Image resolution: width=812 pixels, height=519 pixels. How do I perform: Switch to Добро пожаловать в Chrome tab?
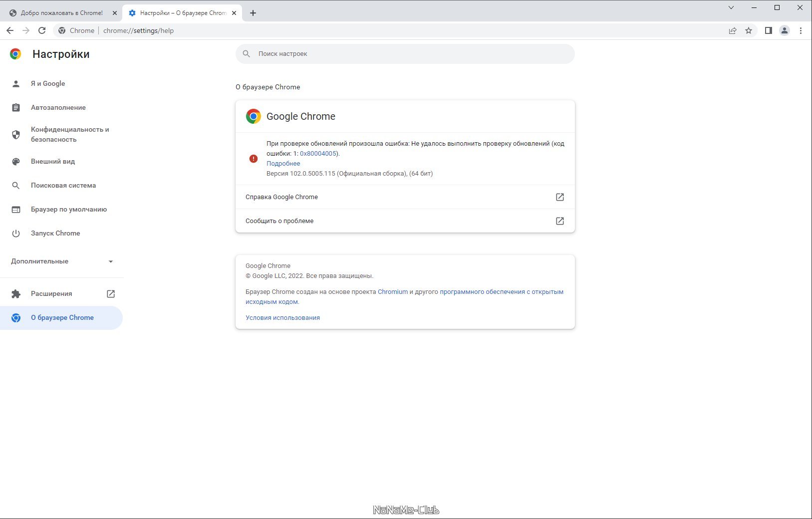pos(61,13)
